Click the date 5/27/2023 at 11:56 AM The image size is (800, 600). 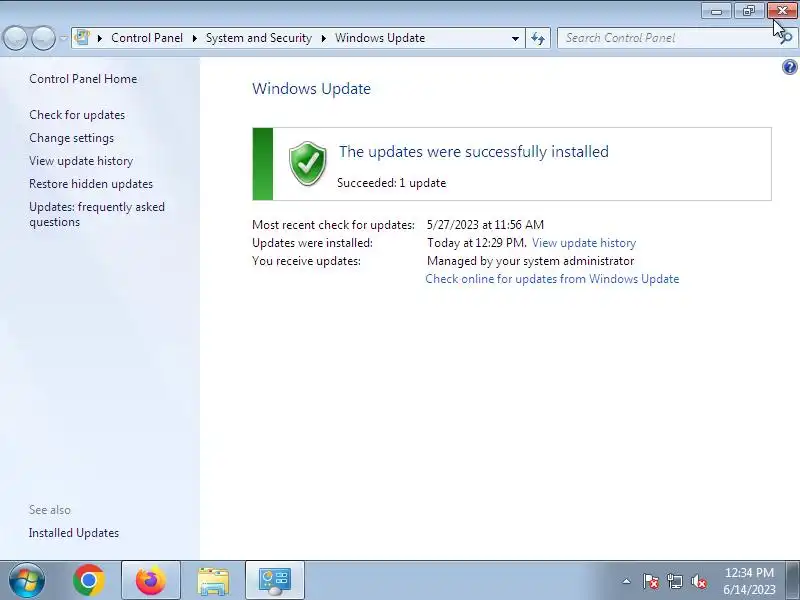pos(485,224)
